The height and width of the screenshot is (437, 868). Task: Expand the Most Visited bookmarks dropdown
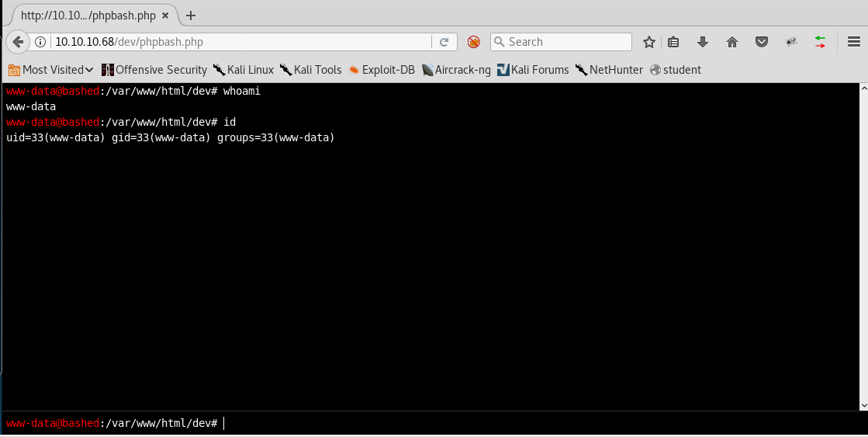[x=51, y=70]
